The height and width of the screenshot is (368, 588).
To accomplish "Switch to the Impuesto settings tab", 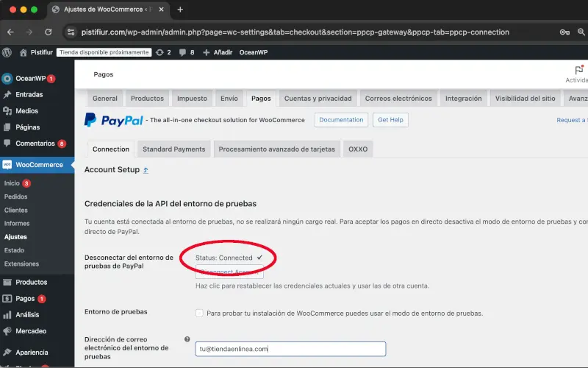I will [192, 99].
